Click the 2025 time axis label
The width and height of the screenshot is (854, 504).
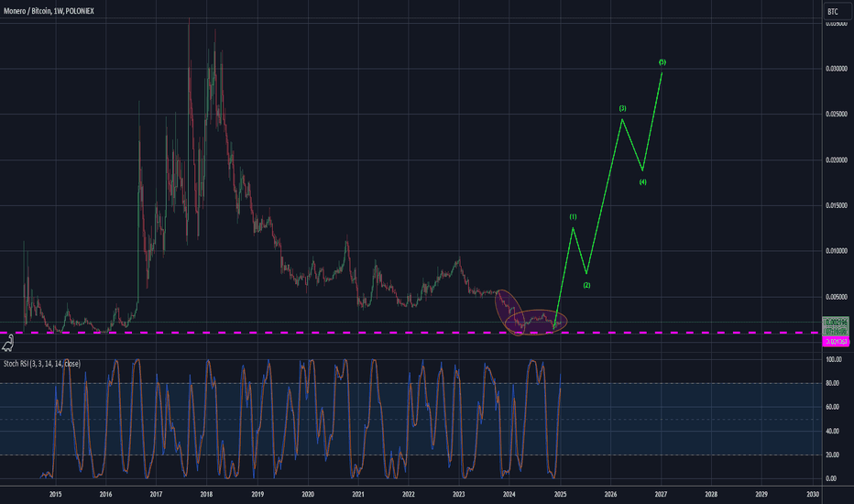pos(560,494)
